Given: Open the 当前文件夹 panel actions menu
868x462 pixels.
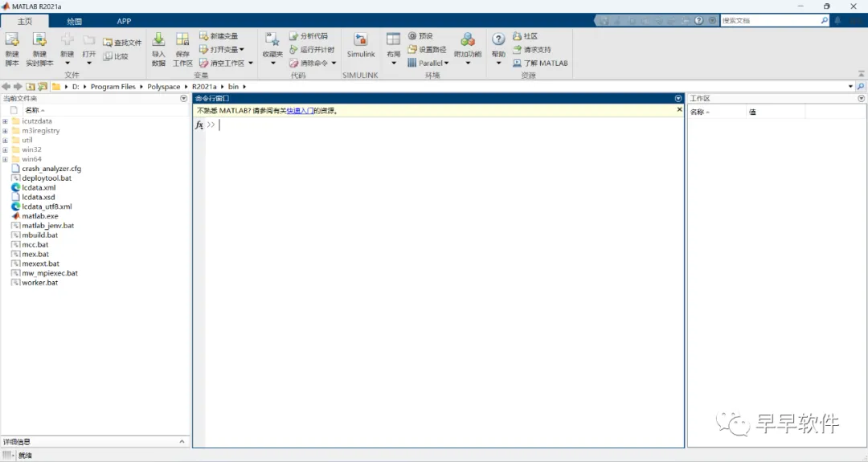Looking at the screenshot, I should click(x=184, y=99).
